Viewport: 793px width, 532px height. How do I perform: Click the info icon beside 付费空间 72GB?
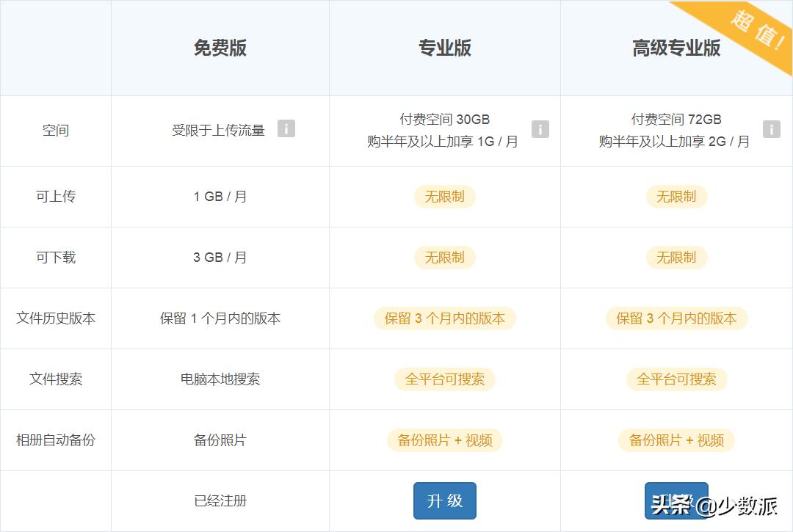click(x=772, y=128)
